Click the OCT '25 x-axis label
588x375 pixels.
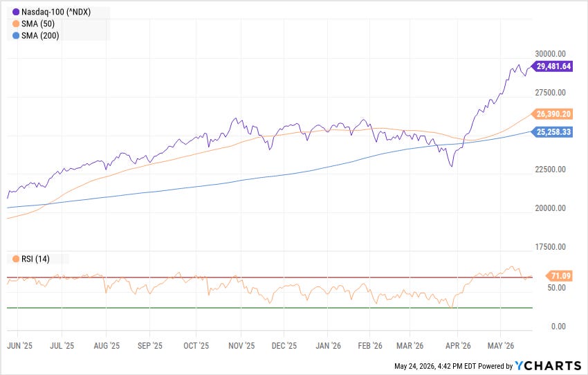(x=196, y=346)
